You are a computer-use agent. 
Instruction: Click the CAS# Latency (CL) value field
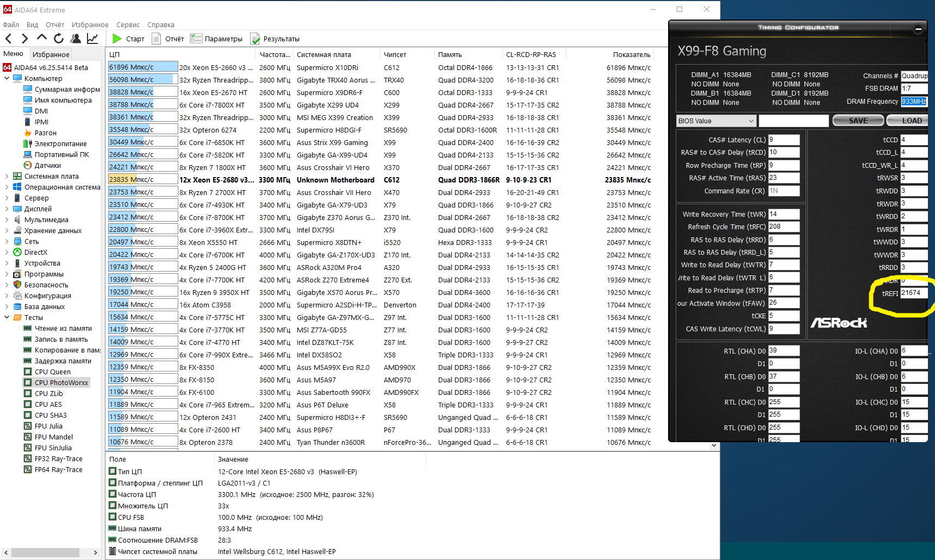(x=784, y=140)
